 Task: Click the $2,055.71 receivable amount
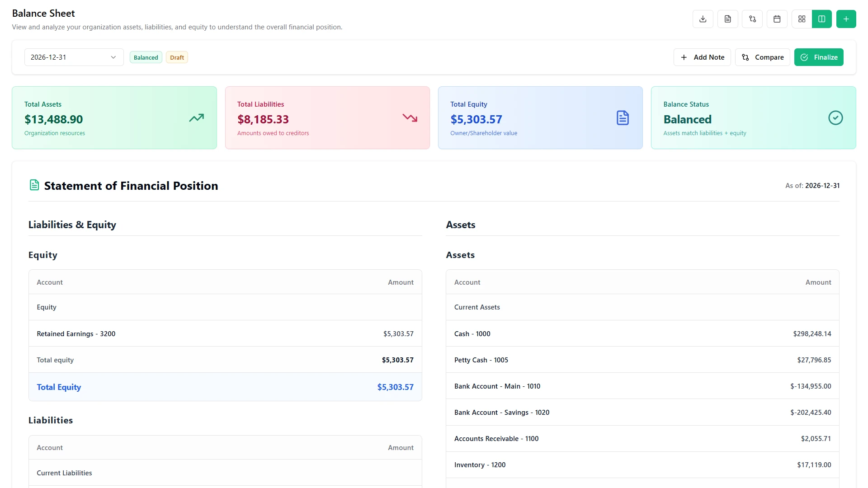tap(816, 439)
